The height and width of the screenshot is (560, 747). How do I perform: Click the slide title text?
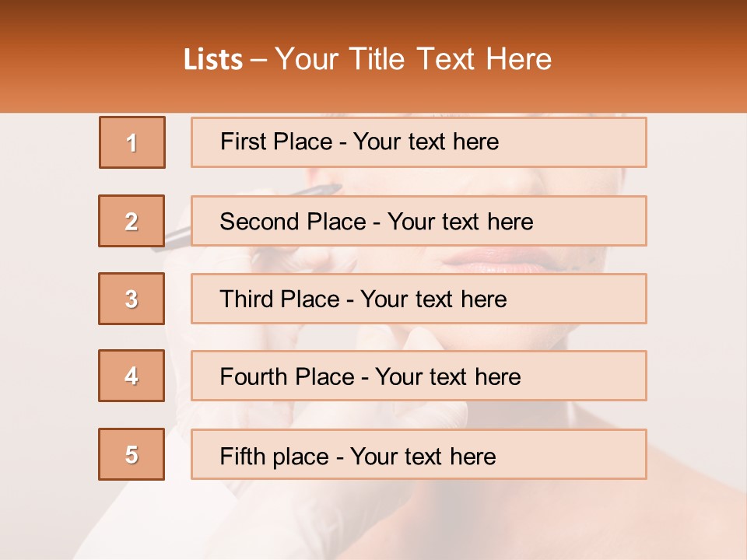(367, 59)
